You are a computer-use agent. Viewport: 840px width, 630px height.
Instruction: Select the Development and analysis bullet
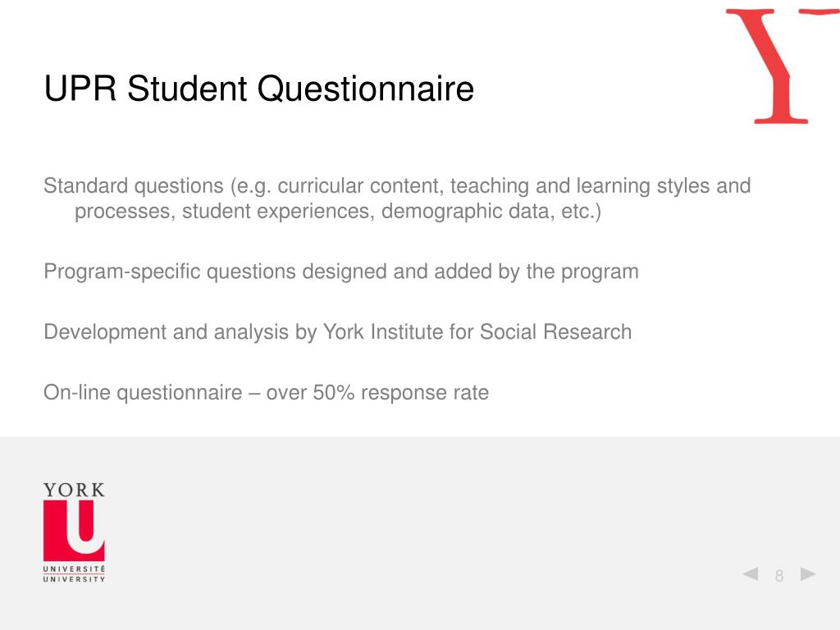point(337,332)
